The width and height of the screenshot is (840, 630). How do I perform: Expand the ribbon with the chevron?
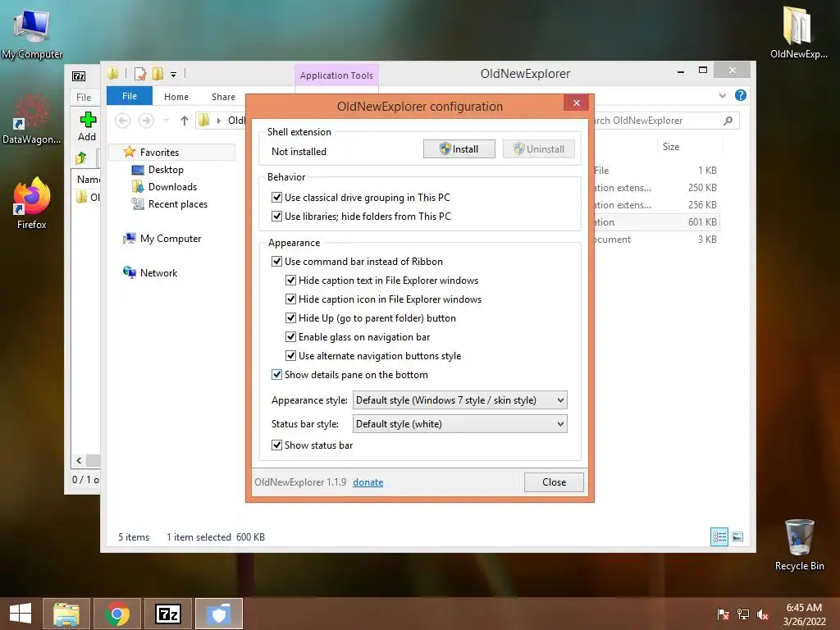[722, 95]
